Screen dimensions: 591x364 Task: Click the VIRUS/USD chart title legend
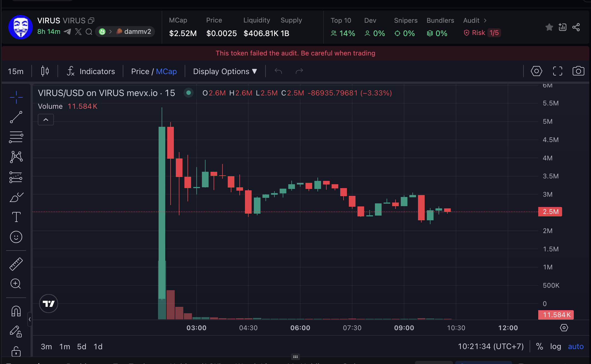[x=106, y=93]
